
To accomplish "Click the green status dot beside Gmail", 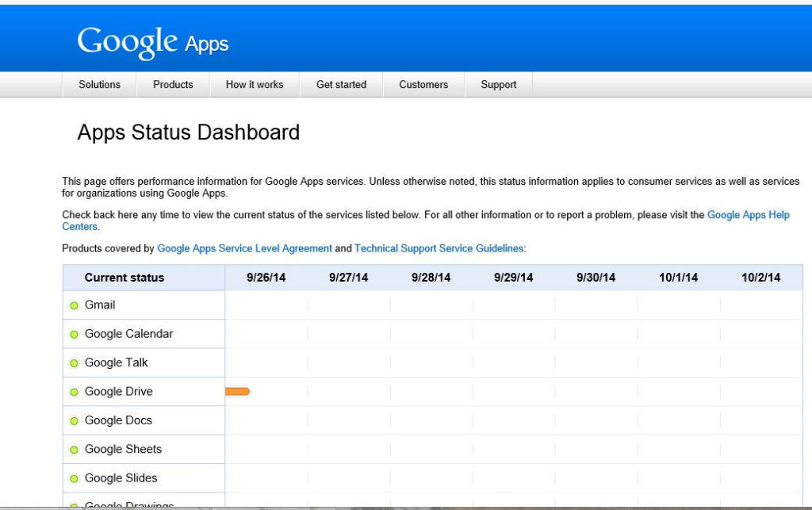I will (74, 305).
